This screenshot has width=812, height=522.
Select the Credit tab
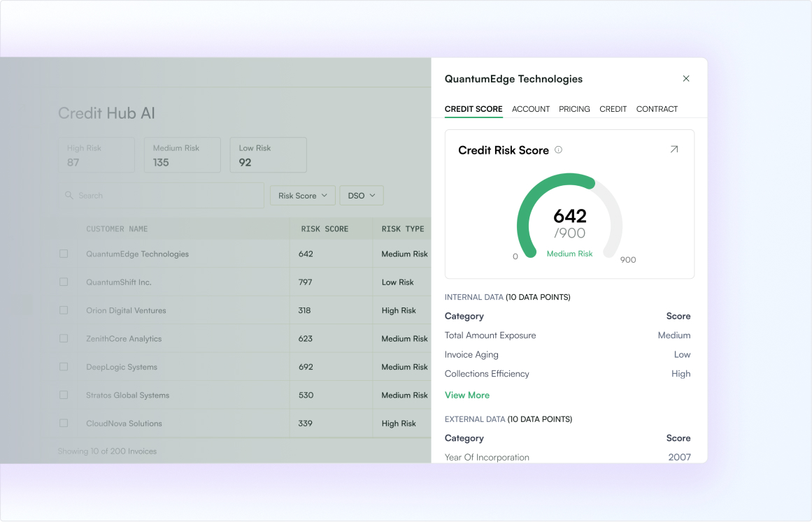coord(613,109)
